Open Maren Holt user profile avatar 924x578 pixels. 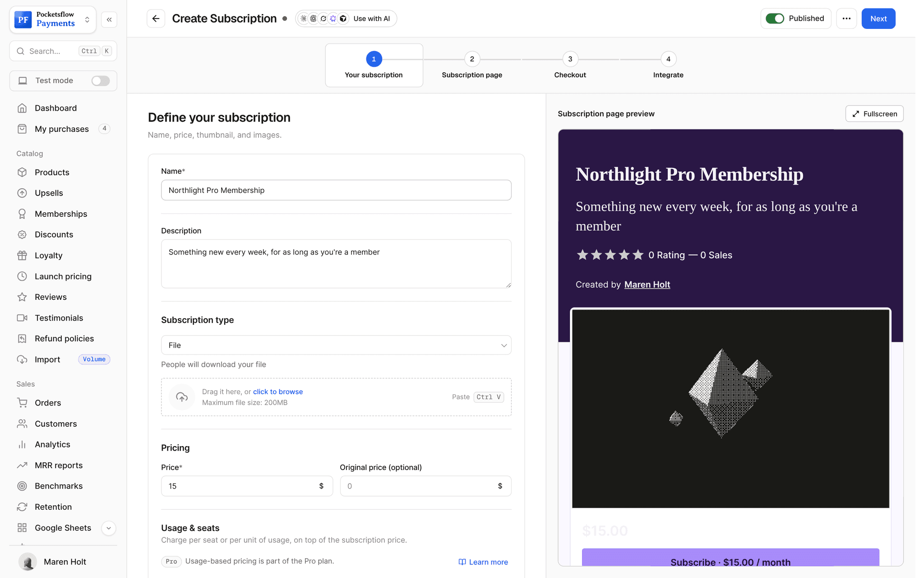[x=28, y=562]
